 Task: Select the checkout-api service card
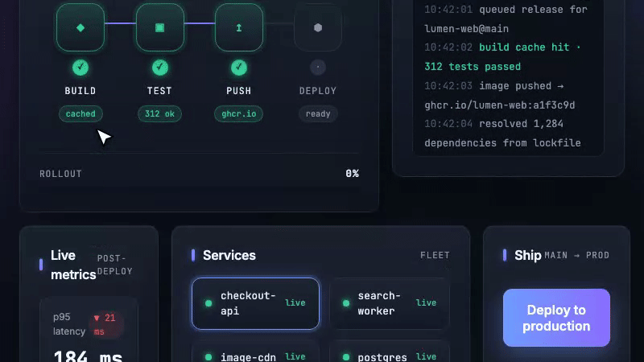coord(255,303)
